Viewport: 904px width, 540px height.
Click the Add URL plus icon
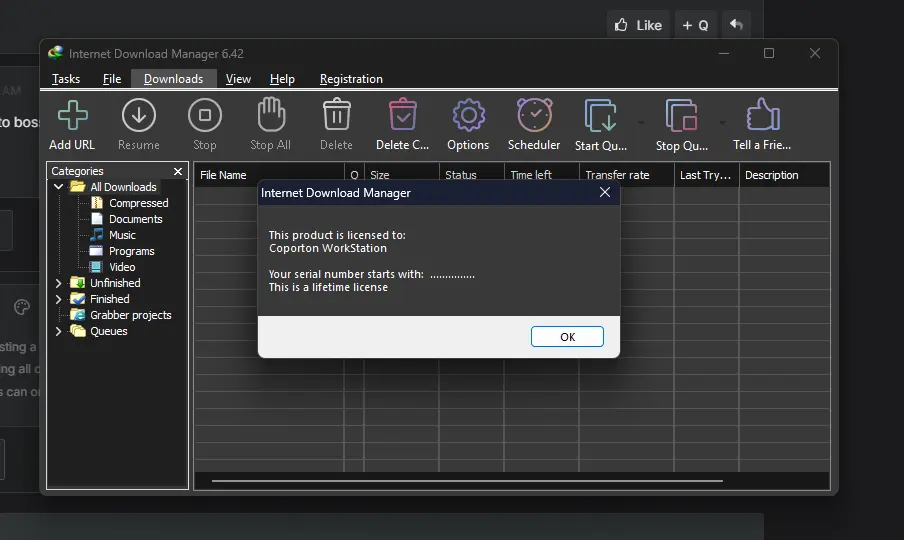pos(73,115)
